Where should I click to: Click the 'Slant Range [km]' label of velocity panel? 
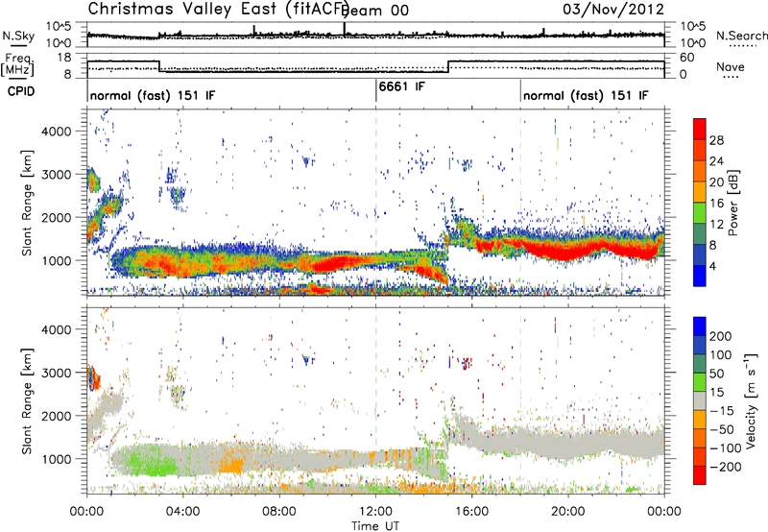27,401
